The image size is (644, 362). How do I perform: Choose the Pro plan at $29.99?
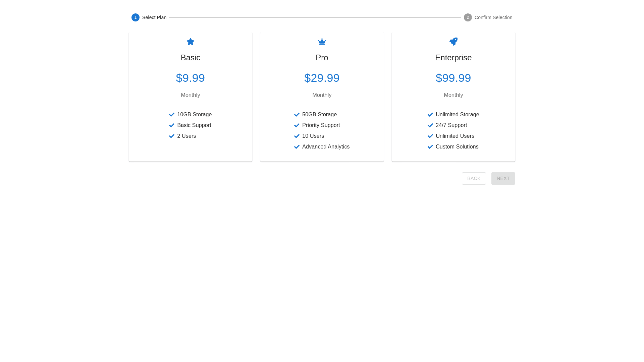(322, 78)
